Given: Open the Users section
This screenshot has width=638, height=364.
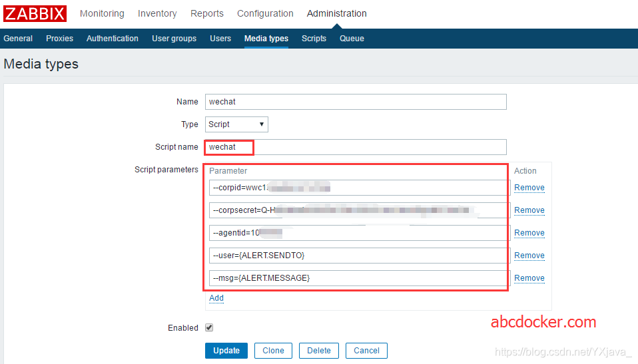Looking at the screenshot, I should [x=220, y=38].
